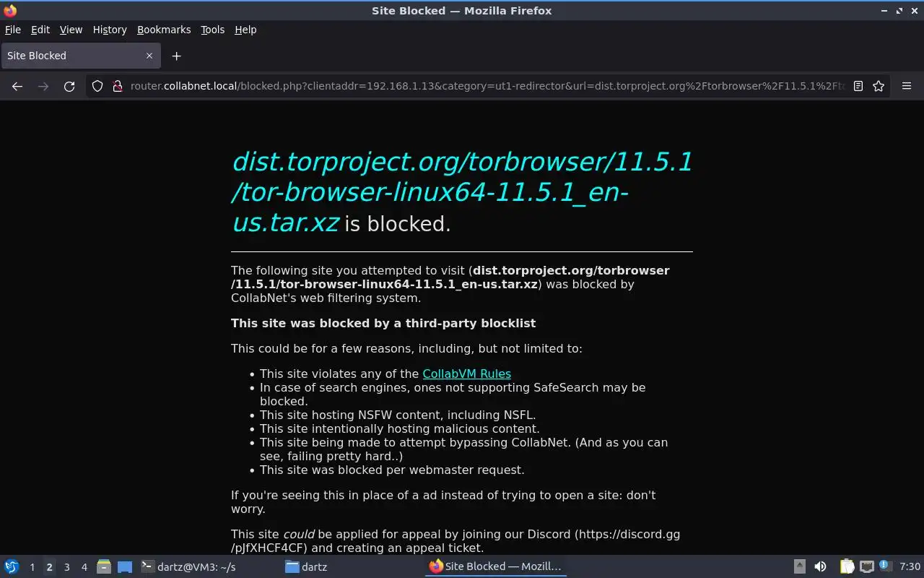Toggle Reader View in address bar
Viewport: 924px width, 578px height.
858,86
